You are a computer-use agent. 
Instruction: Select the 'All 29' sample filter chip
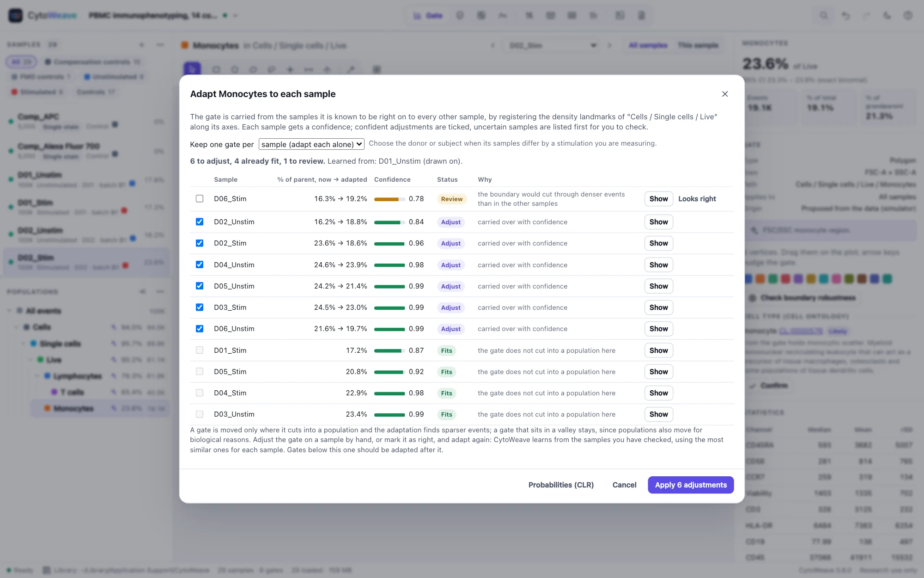21,61
